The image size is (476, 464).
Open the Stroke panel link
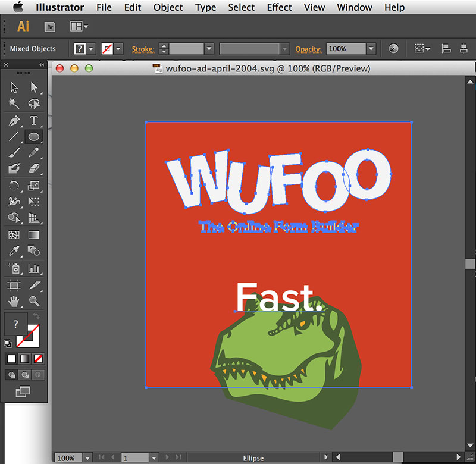(x=143, y=49)
